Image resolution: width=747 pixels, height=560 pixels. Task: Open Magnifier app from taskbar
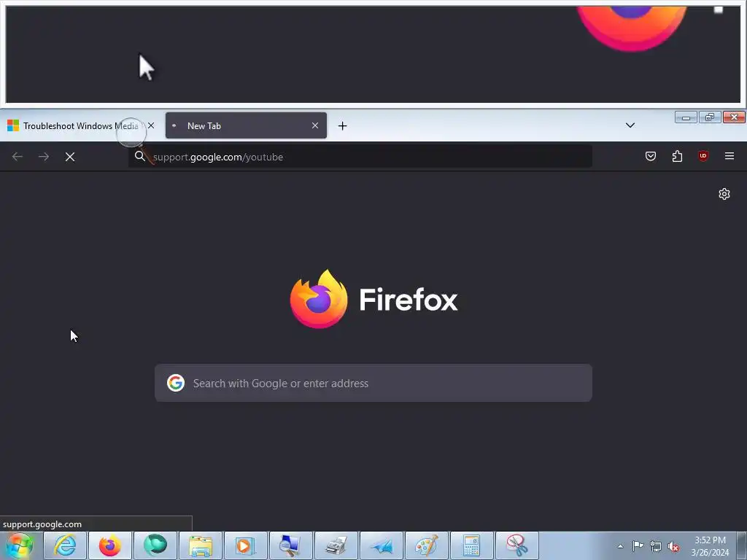290,545
